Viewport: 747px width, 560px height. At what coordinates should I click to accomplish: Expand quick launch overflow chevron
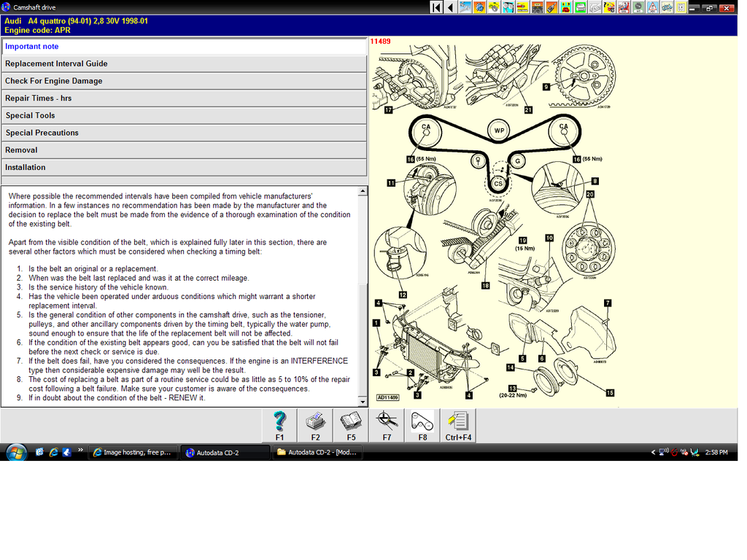pos(80,450)
